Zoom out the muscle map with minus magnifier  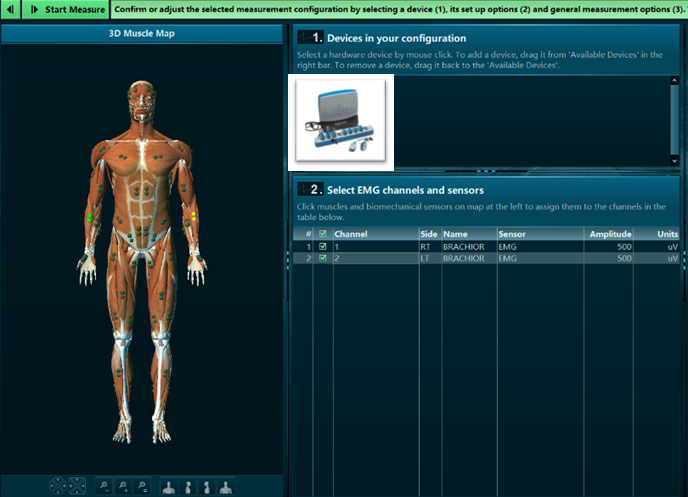[x=104, y=486]
